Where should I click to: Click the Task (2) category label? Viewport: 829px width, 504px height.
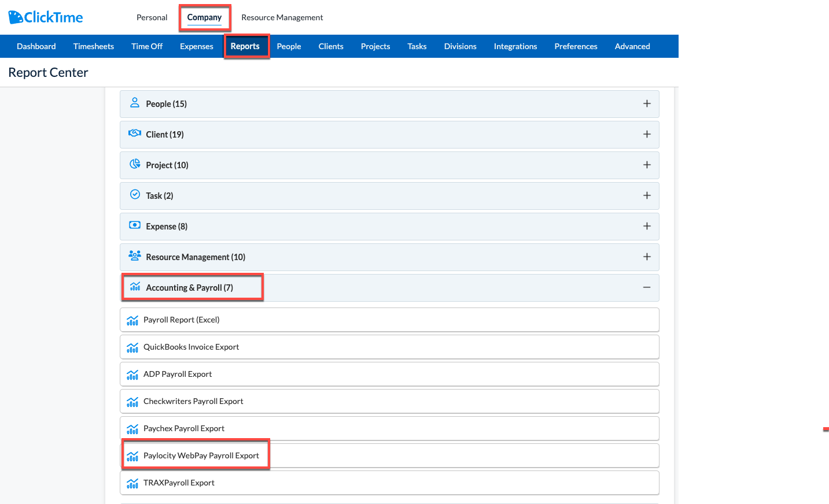tap(160, 196)
